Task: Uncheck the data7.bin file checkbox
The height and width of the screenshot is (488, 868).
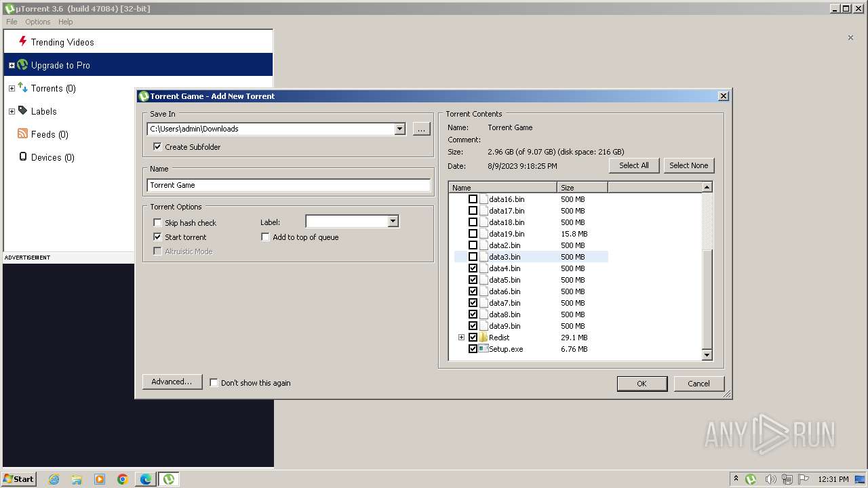Action: point(473,303)
